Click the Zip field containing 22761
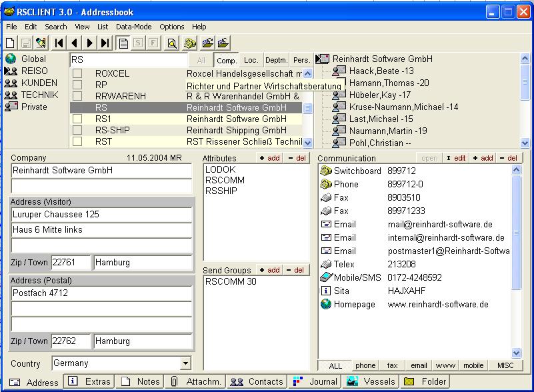This screenshot has width=534, height=392. pos(71,262)
